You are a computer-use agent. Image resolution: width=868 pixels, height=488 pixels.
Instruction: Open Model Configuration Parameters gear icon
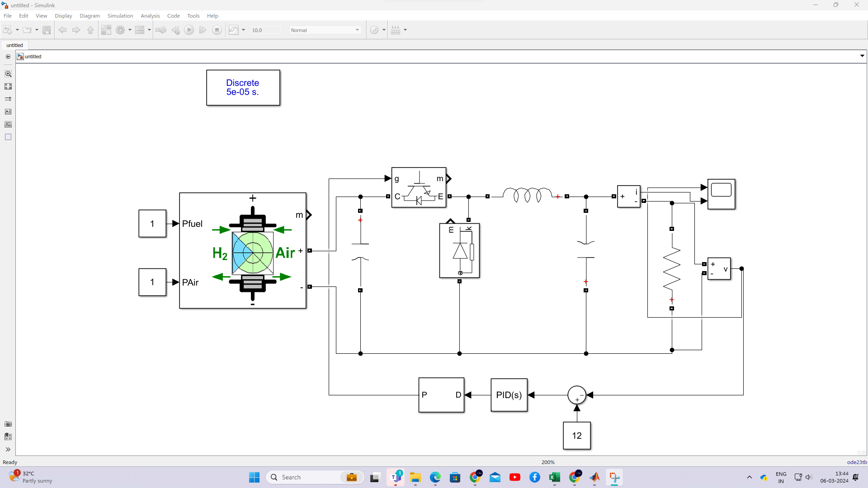pos(121,30)
